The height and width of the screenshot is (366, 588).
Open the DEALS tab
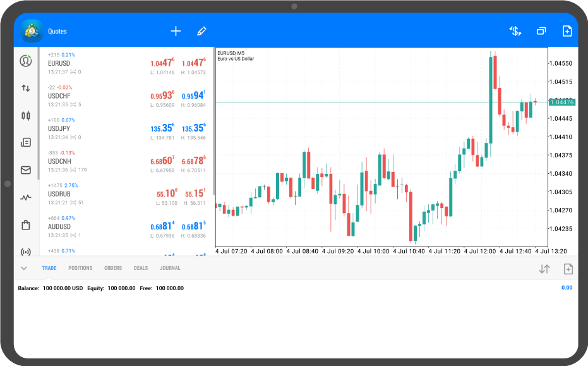[x=141, y=268]
